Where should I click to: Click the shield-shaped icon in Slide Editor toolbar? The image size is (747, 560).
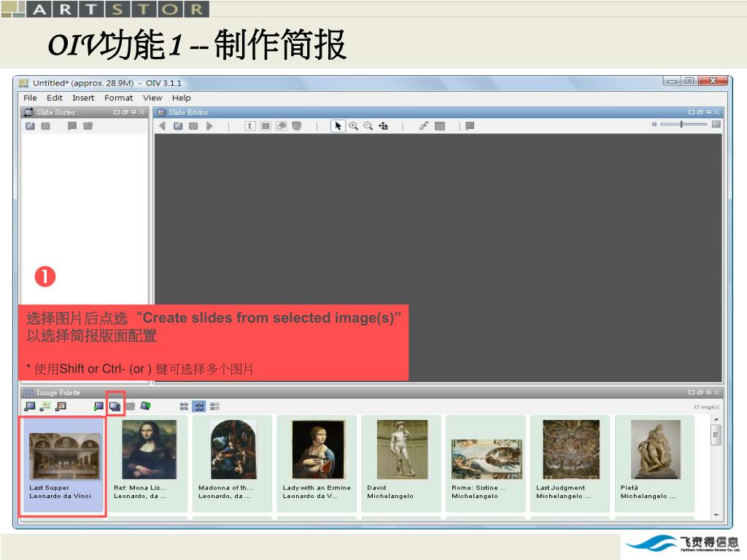296,125
